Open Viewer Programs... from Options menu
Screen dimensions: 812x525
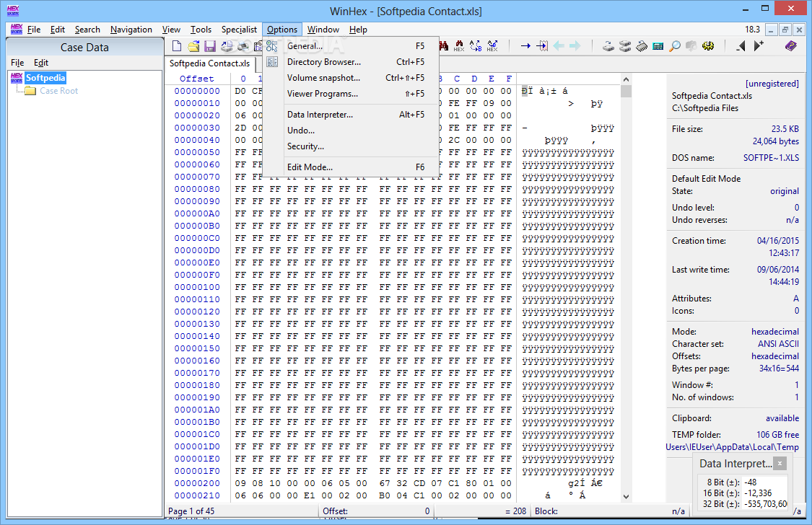pos(351,94)
